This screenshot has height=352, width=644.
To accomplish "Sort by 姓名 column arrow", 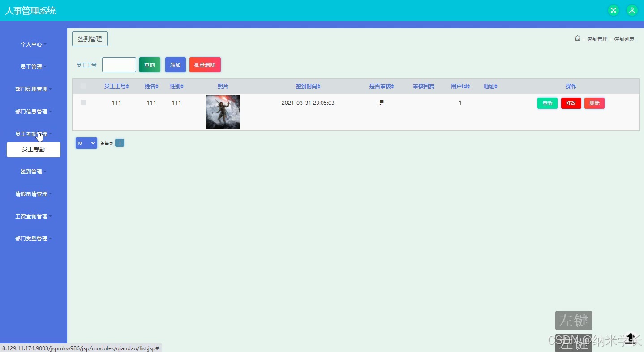I will pyautogui.click(x=157, y=86).
